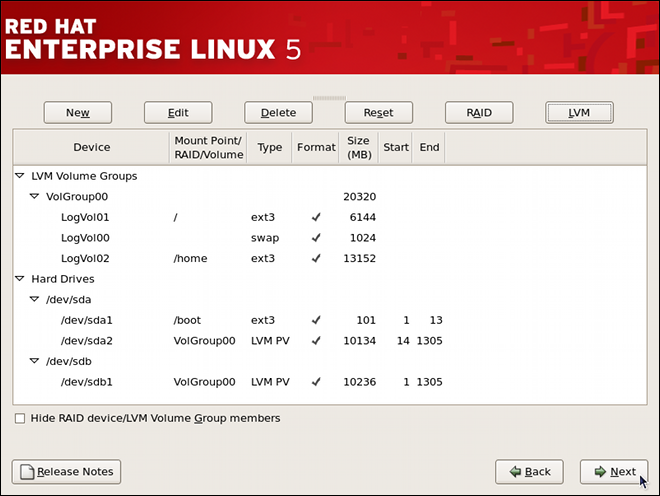Click the New partition button
This screenshot has width=660, height=496.
(78, 112)
